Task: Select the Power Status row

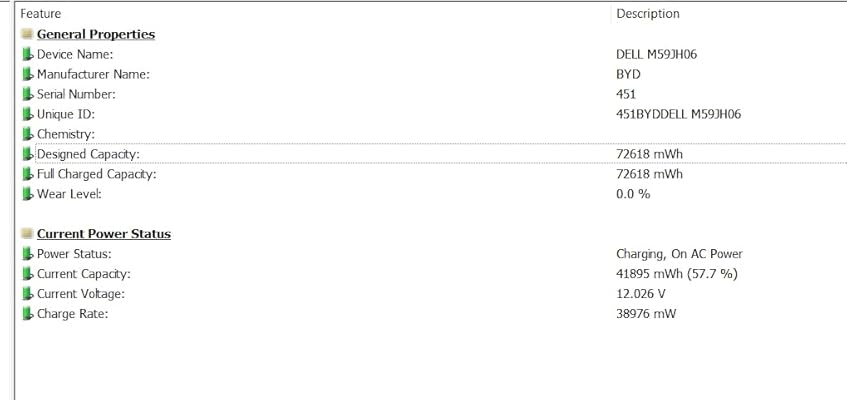Action: pos(74,254)
